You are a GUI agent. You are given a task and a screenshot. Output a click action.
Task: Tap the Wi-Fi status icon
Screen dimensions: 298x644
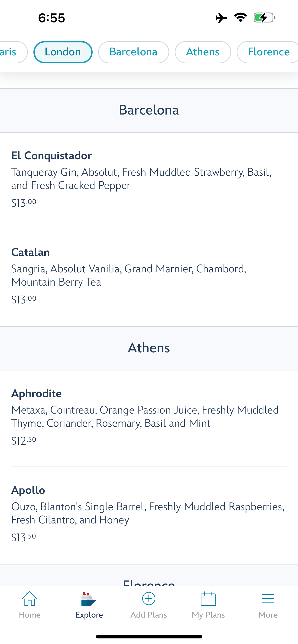point(240,17)
